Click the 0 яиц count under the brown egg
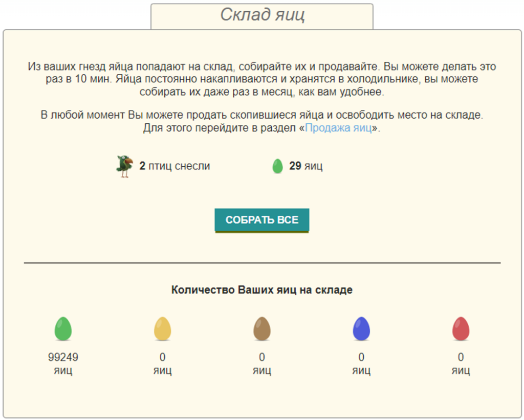 tap(262, 364)
